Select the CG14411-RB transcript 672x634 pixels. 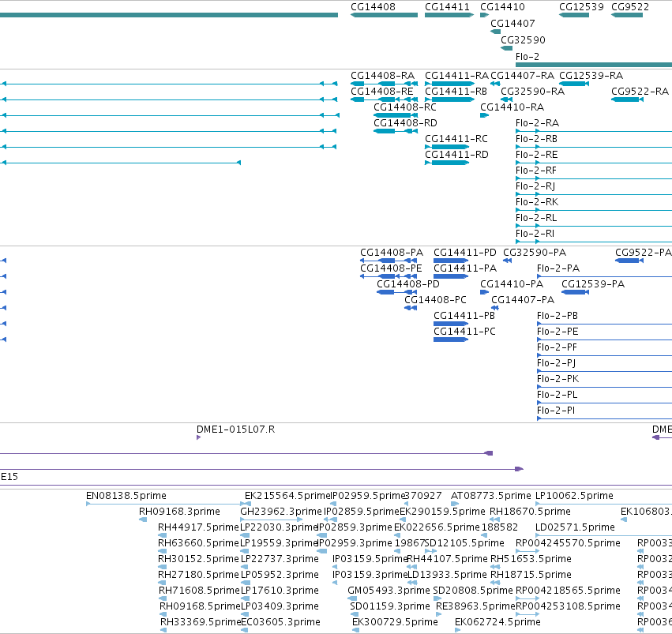point(456,92)
